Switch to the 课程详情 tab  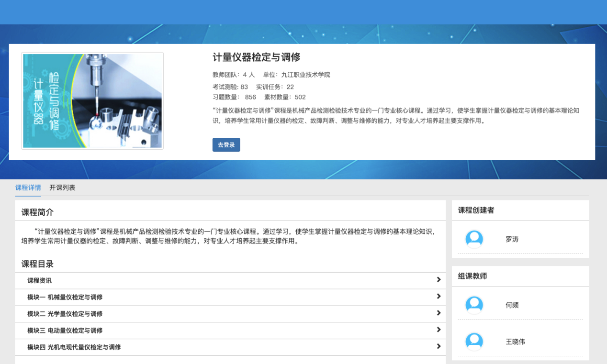click(x=28, y=188)
